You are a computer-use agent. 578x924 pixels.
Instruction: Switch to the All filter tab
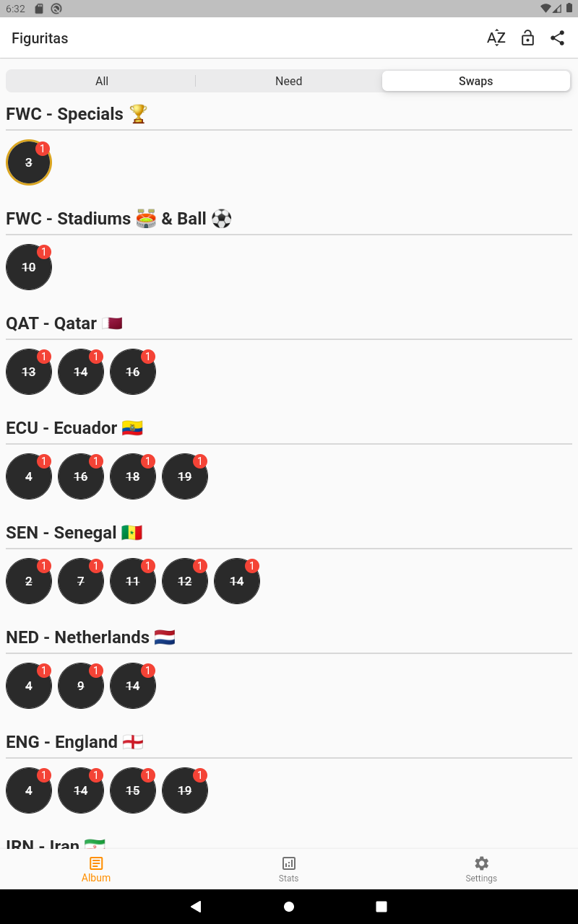coord(102,81)
